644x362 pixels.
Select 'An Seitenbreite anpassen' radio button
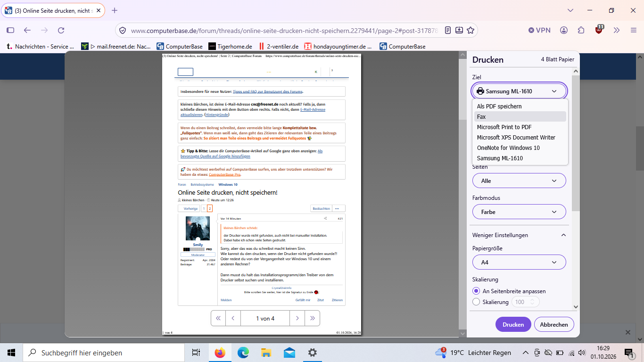tap(476, 291)
